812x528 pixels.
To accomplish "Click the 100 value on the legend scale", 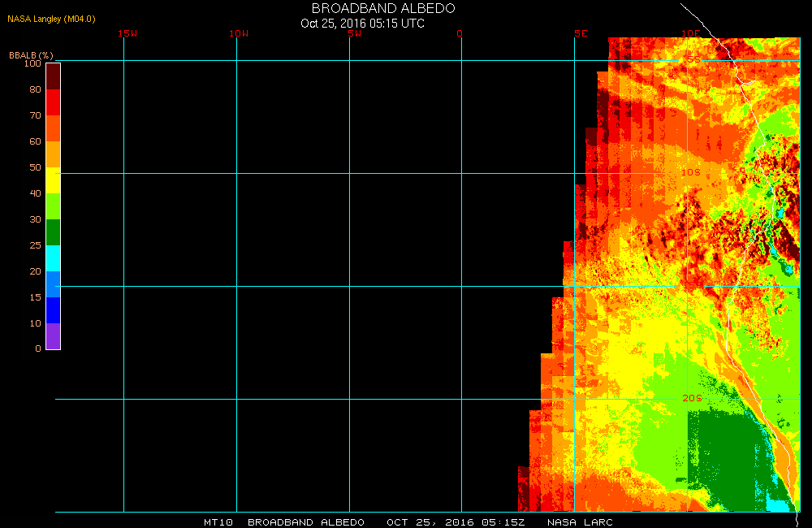I will point(32,63).
